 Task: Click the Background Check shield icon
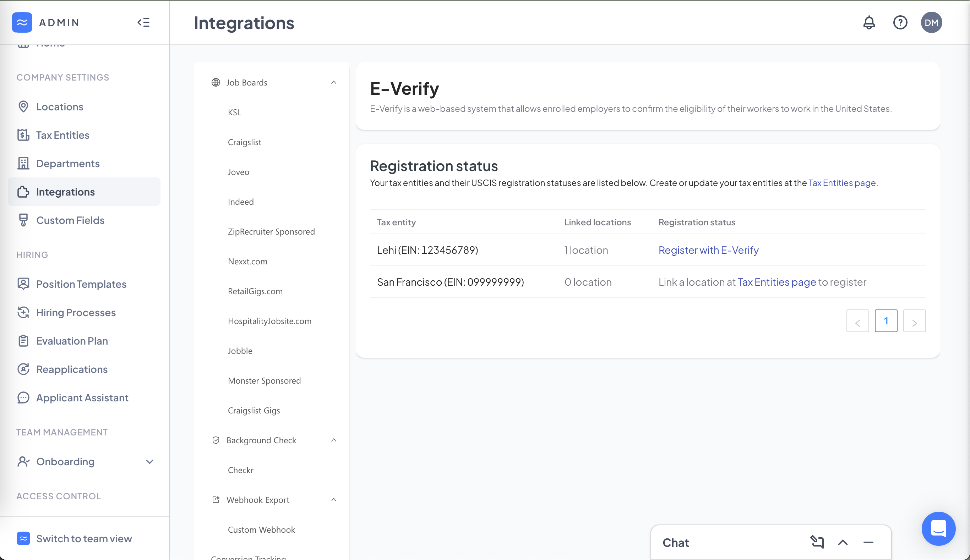(x=216, y=440)
